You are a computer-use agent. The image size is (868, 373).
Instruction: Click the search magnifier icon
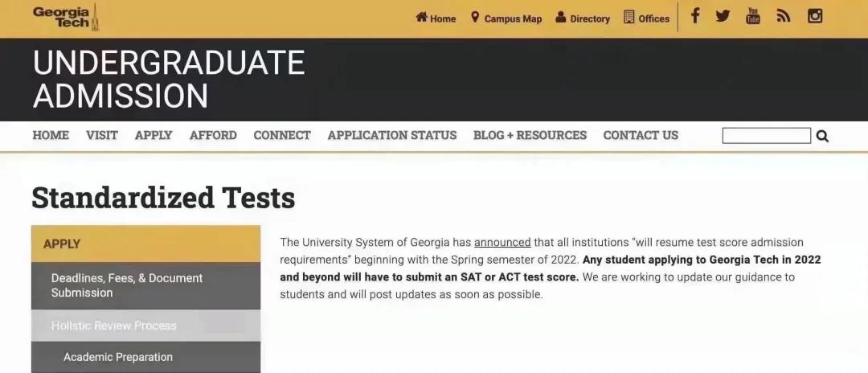(x=822, y=136)
